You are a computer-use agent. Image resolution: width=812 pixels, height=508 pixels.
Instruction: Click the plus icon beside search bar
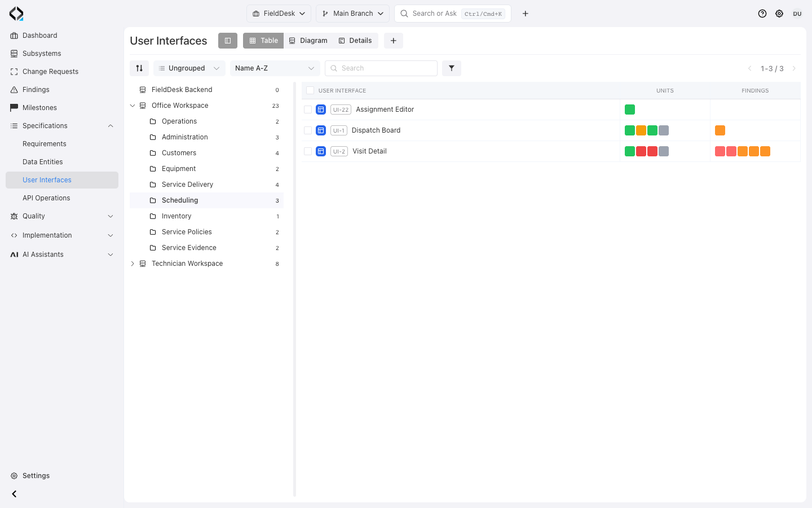pos(526,14)
